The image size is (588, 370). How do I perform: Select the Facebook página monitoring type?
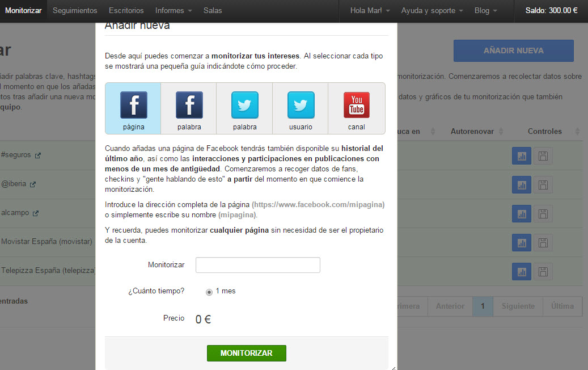coord(133,108)
